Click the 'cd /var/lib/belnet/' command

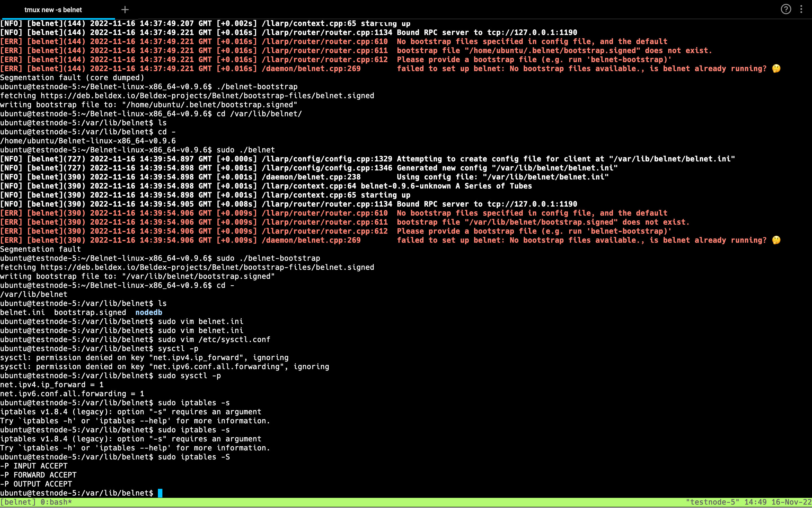[x=259, y=114]
